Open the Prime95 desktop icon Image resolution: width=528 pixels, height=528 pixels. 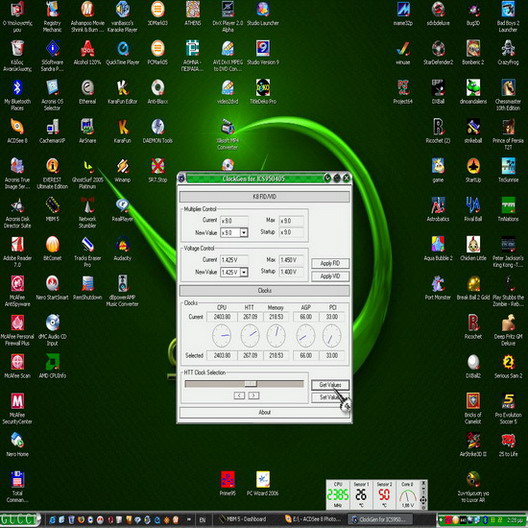point(228,484)
